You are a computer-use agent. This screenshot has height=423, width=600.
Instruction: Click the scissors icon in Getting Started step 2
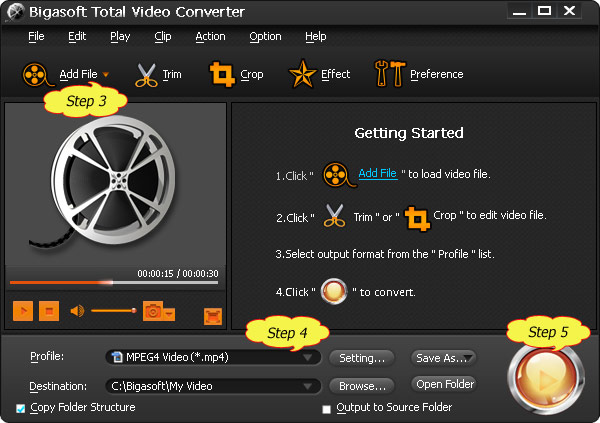tap(334, 216)
